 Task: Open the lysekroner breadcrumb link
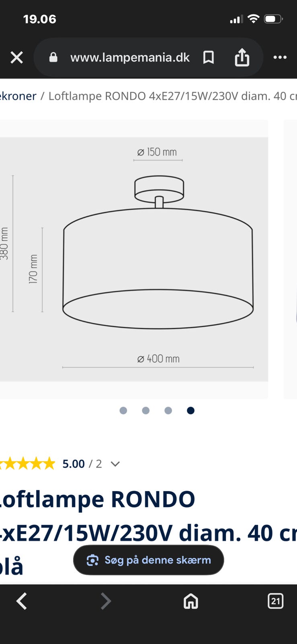point(18,96)
